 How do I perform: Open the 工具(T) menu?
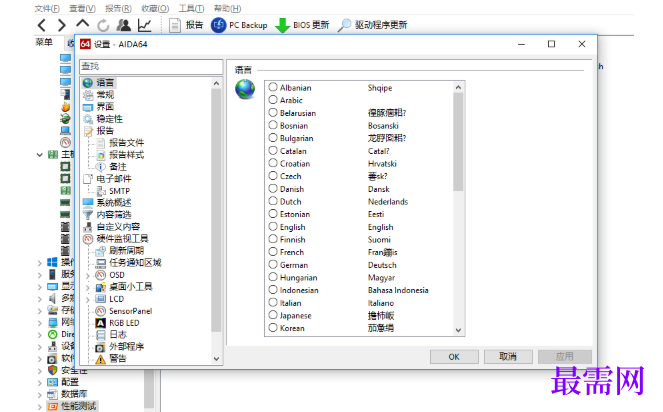coord(191,8)
